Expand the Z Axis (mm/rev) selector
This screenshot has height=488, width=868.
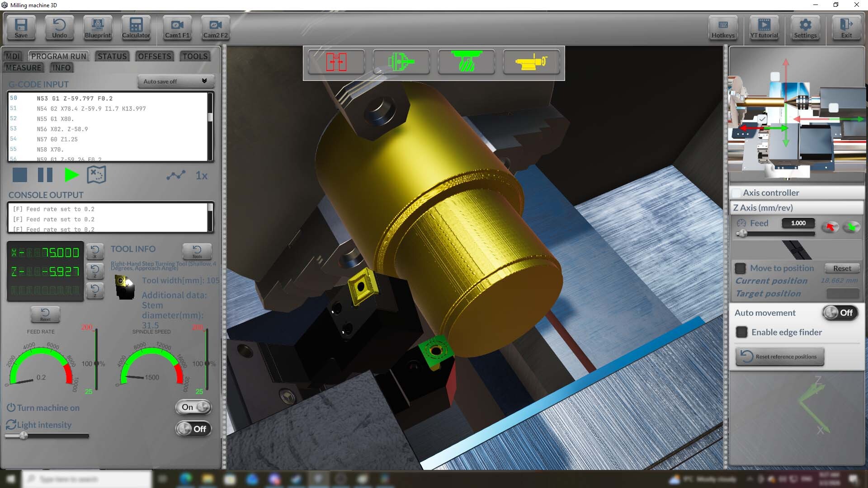(x=797, y=208)
